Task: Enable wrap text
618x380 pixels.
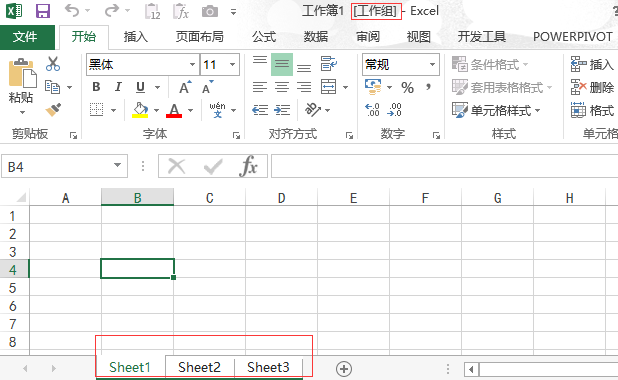Action: [329, 64]
